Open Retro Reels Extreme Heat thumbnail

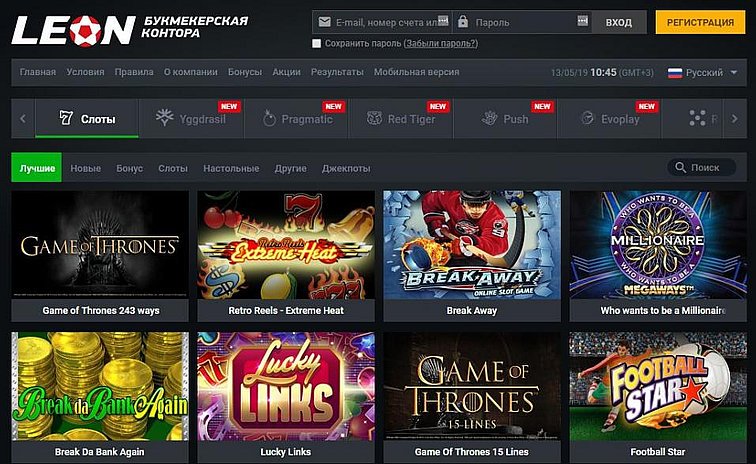[286, 245]
